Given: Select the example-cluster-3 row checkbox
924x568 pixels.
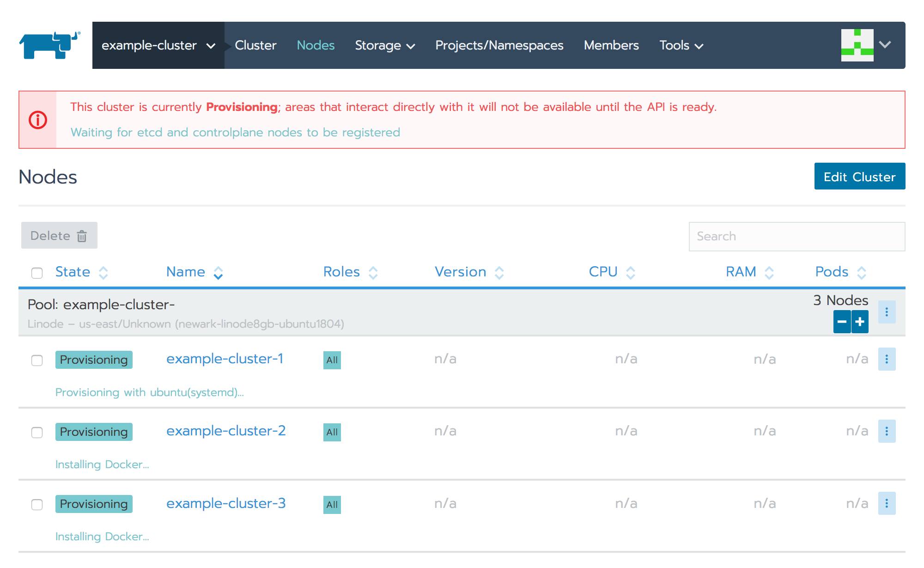Looking at the screenshot, I should pyautogui.click(x=36, y=505).
